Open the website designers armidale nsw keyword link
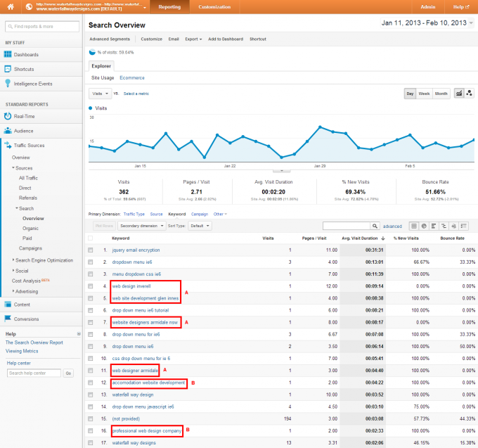This screenshot has width=478, height=448. [x=145, y=321]
